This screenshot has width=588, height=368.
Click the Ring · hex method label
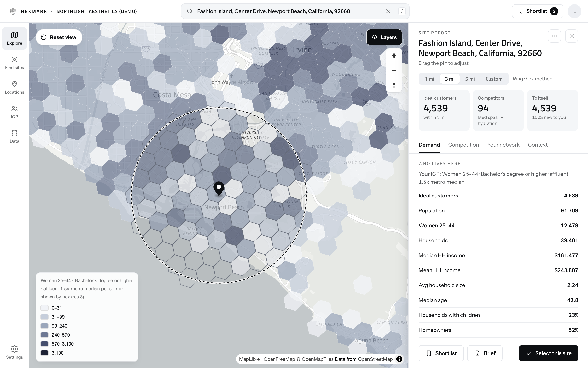point(532,79)
